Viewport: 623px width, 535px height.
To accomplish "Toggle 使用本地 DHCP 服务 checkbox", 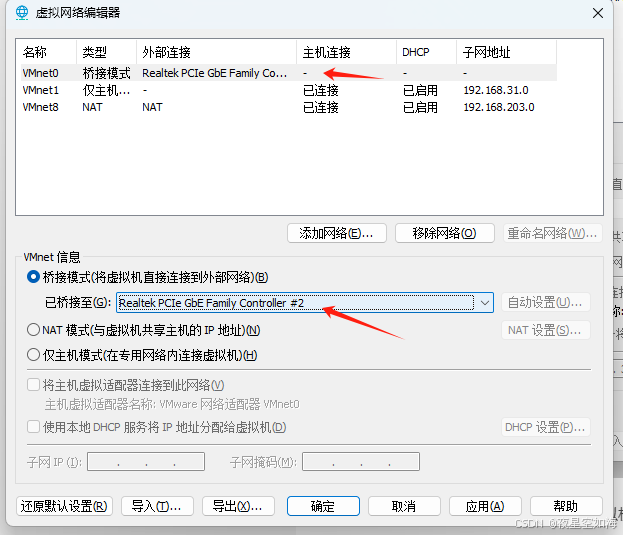I will point(33,427).
